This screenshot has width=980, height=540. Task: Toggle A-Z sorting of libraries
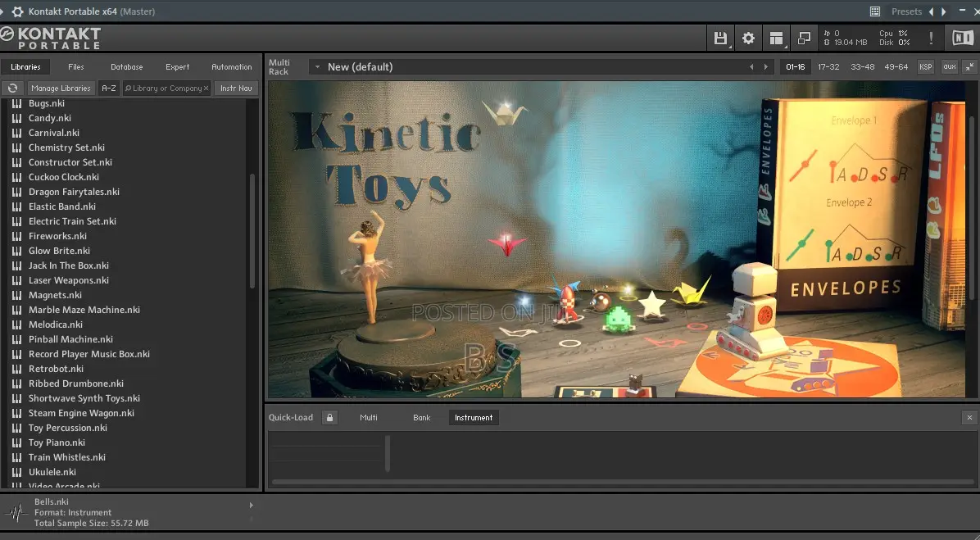(x=109, y=88)
